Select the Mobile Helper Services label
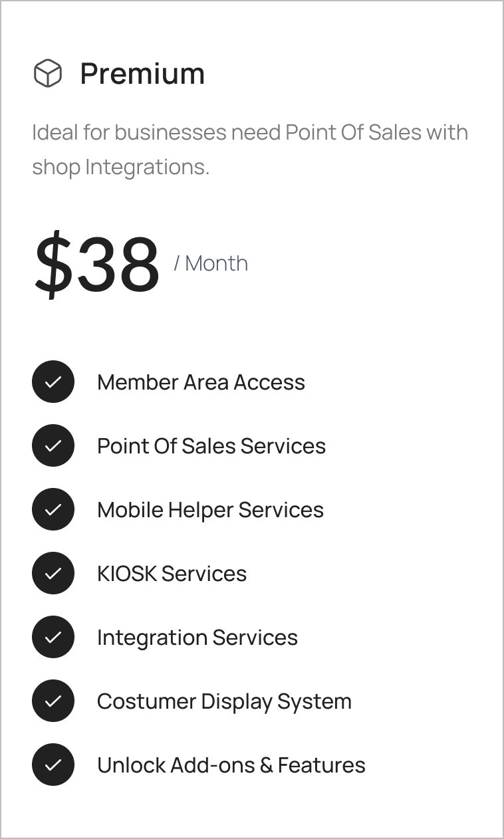The height and width of the screenshot is (839, 504). (210, 510)
